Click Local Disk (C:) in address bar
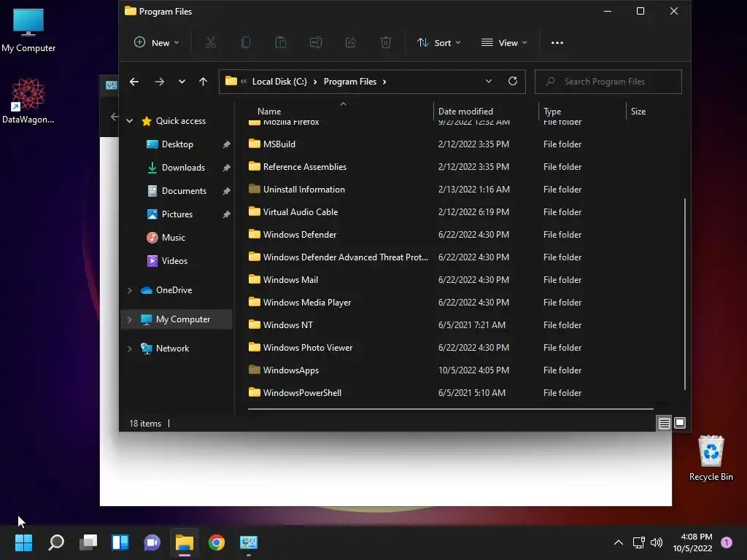The height and width of the screenshot is (560, 747). click(x=279, y=82)
